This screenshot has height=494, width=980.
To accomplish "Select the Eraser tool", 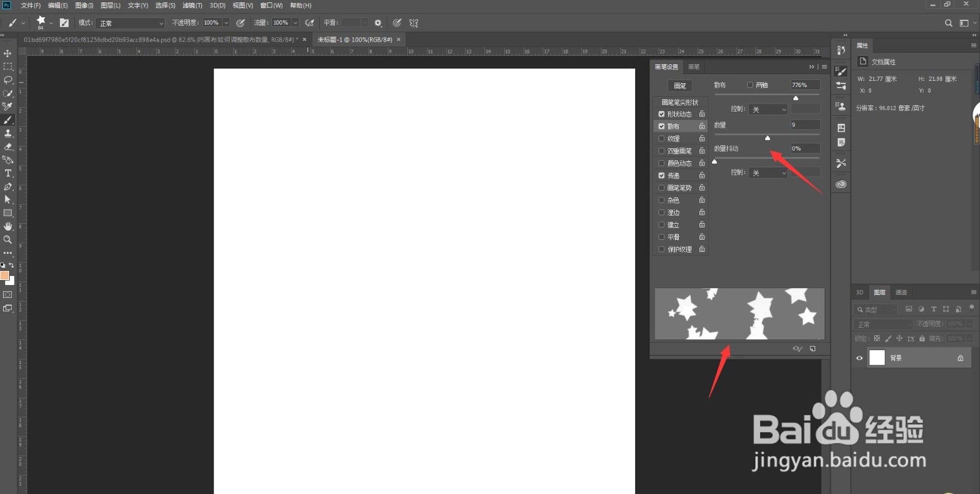I will coord(8,146).
